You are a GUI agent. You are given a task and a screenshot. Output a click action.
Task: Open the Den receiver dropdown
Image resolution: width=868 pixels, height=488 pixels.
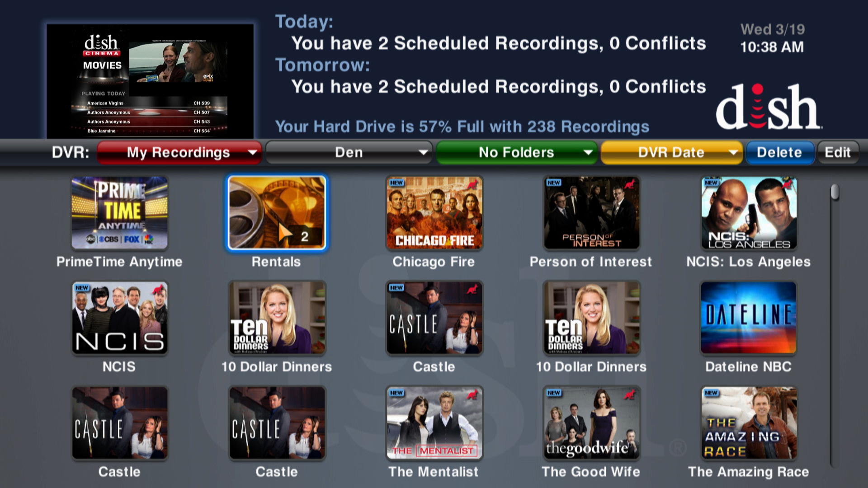(x=349, y=152)
